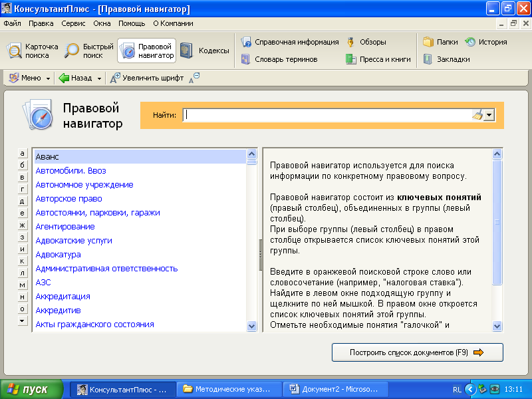532x399 pixels.
Task: Open Пресса и книги section
Action: click(378, 59)
